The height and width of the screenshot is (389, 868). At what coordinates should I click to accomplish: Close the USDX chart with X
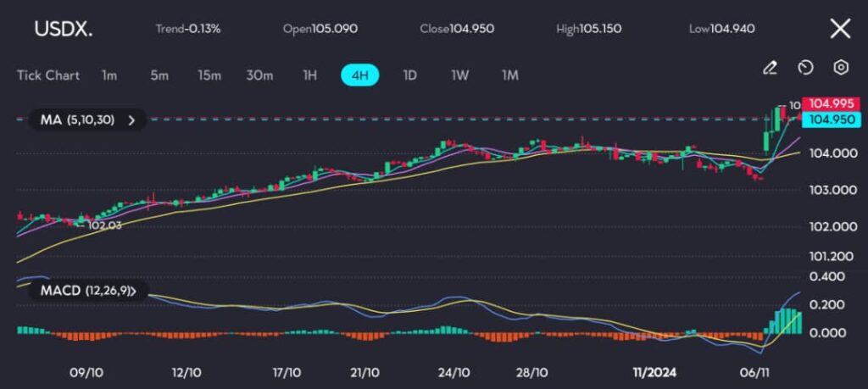click(x=839, y=29)
